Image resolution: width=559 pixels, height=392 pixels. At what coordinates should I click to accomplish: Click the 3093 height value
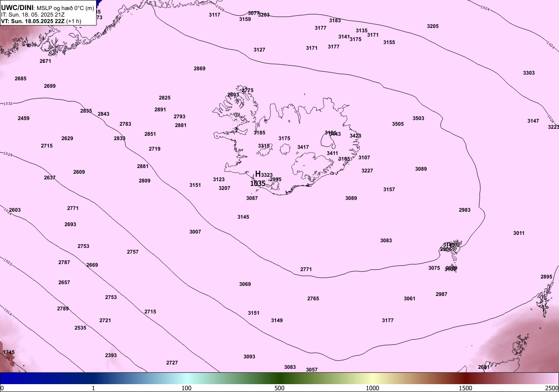pyautogui.click(x=249, y=357)
